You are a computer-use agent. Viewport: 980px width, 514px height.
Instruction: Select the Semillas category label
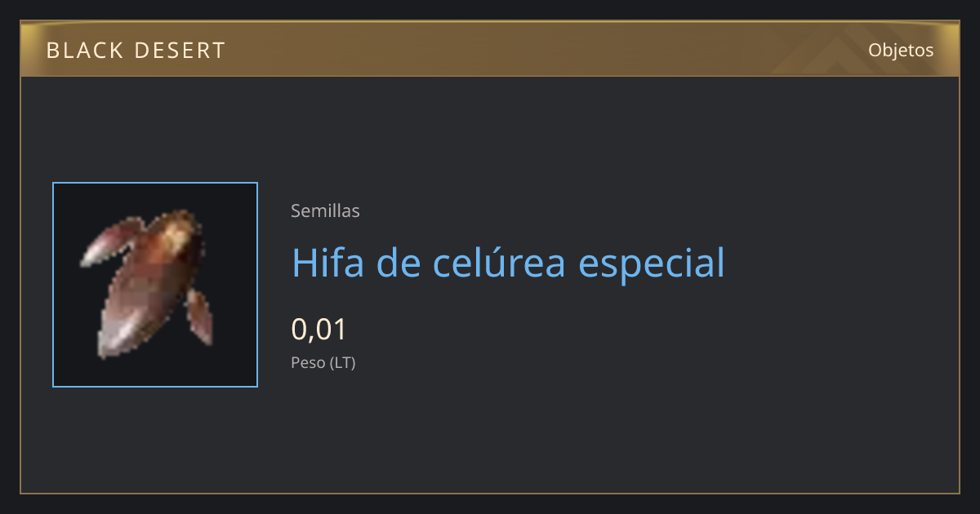click(x=325, y=211)
